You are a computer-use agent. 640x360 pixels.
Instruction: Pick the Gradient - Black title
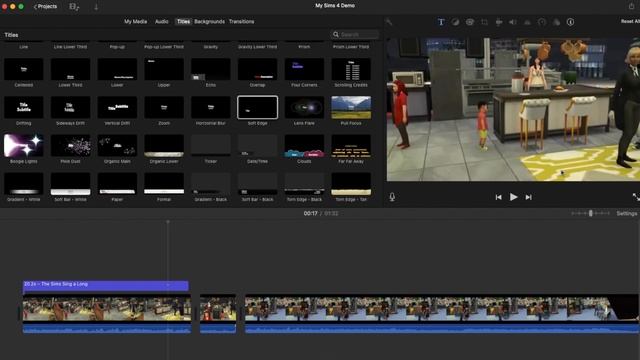211,184
